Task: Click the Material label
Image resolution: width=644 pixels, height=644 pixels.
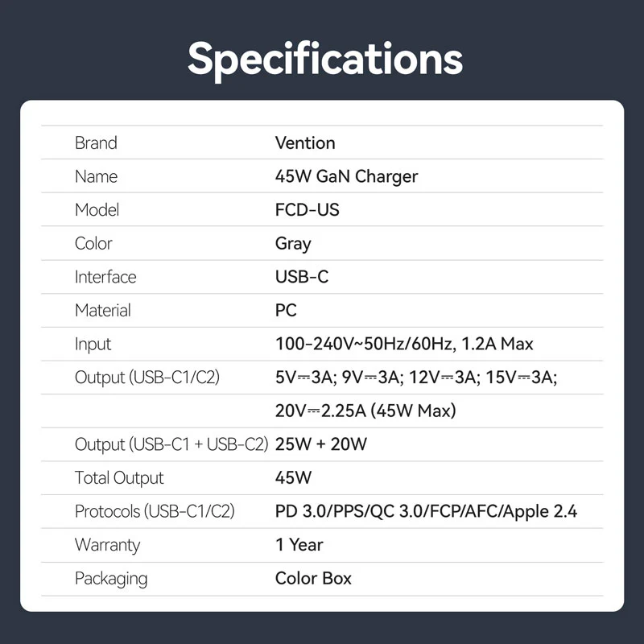Action: coord(102,311)
